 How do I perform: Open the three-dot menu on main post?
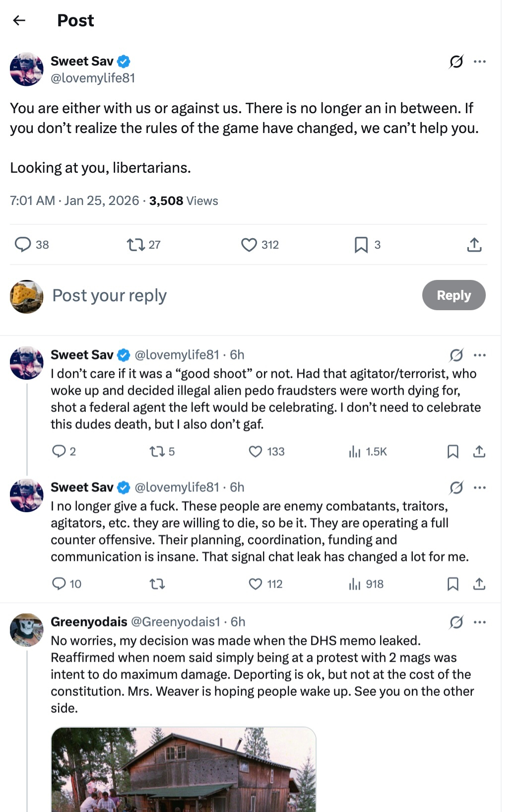[480, 62]
